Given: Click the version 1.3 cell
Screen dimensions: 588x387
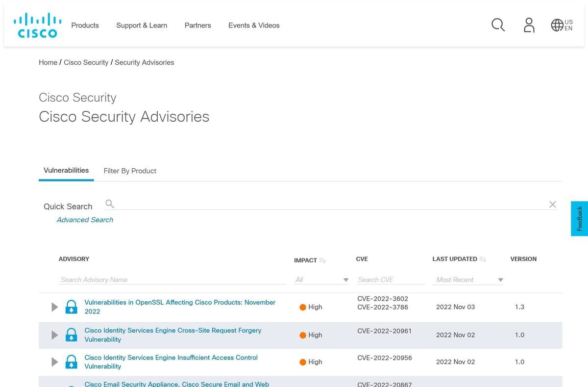Looking at the screenshot, I should click(x=519, y=307).
